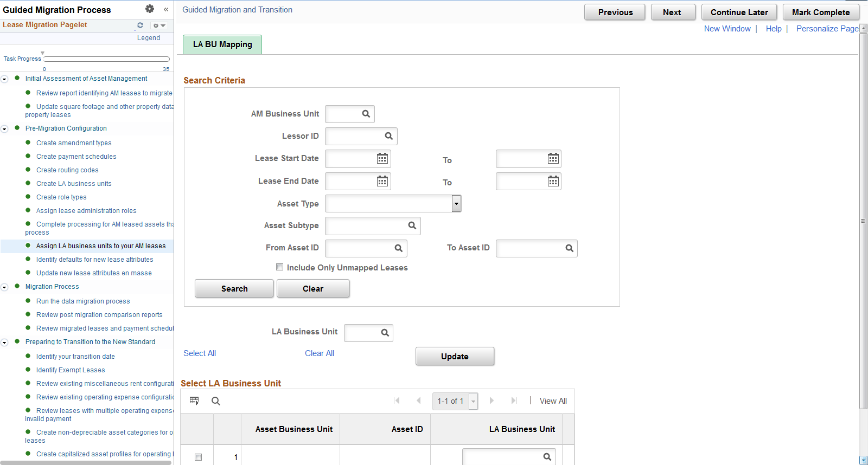Click the Task Progress bar
868x465 pixels.
pyautogui.click(x=106, y=59)
